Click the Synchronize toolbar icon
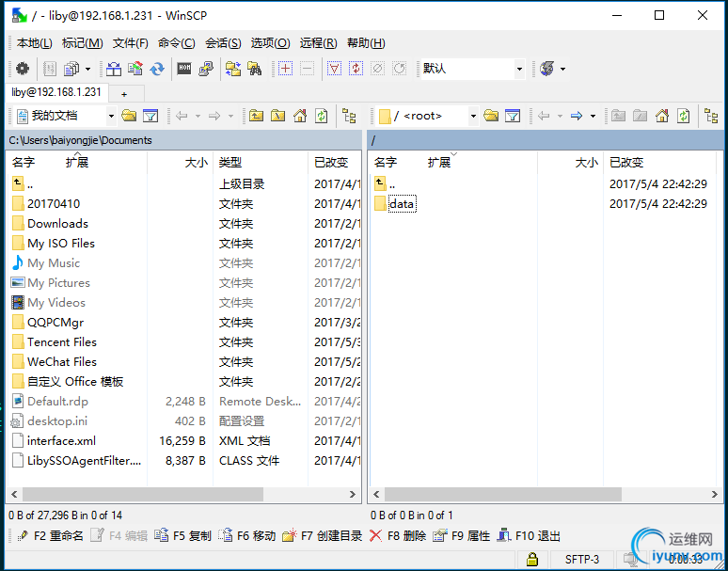728x571 pixels. (x=135, y=69)
